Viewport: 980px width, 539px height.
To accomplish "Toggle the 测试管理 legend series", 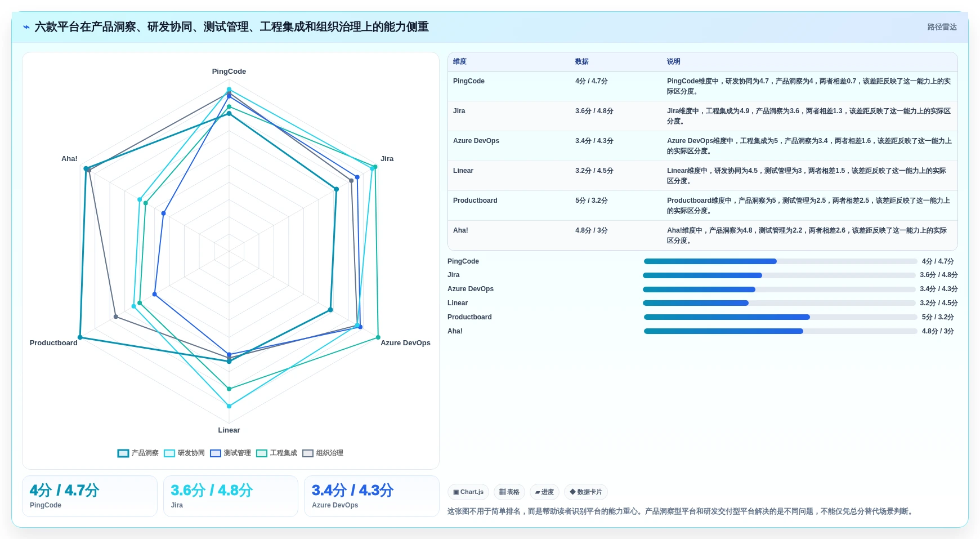I will pyautogui.click(x=230, y=453).
